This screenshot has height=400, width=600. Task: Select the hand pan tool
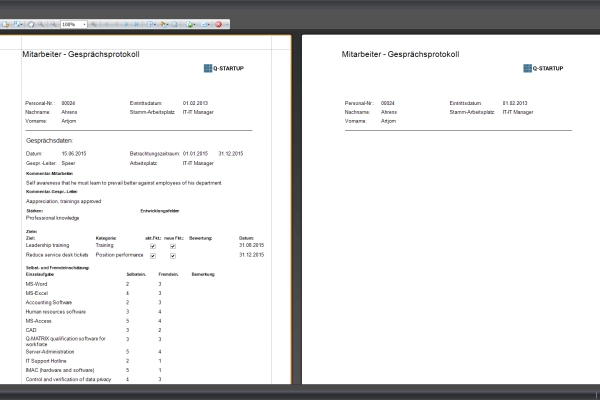31,24
